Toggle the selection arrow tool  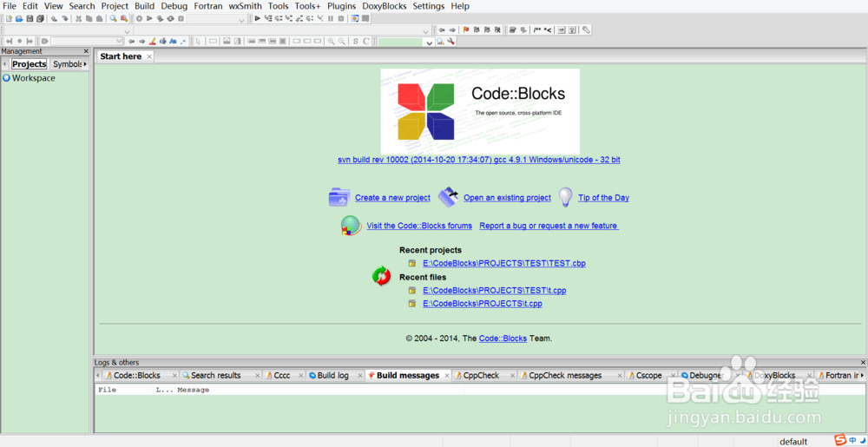tap(198, 41)
